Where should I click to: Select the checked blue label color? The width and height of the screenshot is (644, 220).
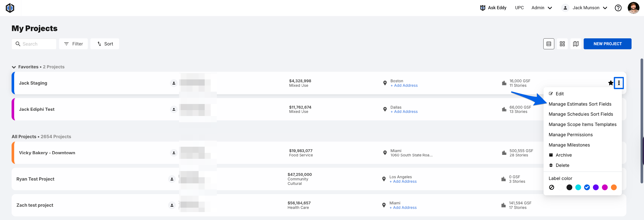(x=587, y=187)
